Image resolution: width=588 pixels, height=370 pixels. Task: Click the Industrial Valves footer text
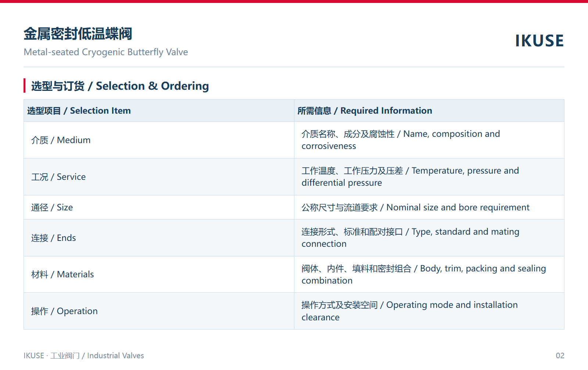pos(115,356)
